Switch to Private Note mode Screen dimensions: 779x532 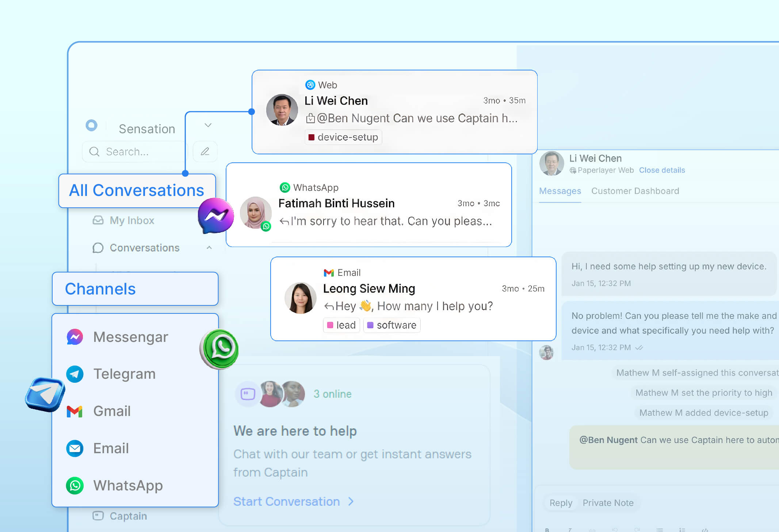[608, 503]
